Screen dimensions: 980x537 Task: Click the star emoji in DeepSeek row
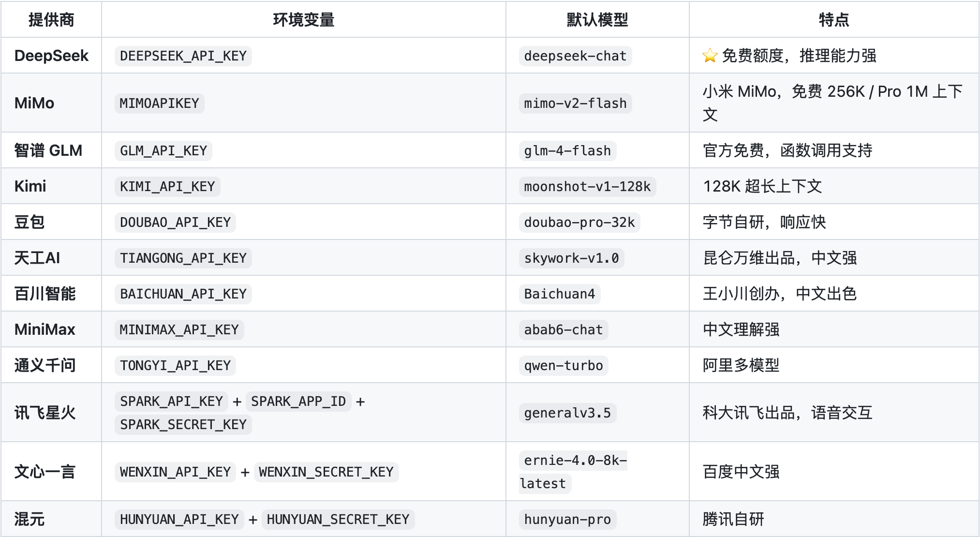coord(710,56)
